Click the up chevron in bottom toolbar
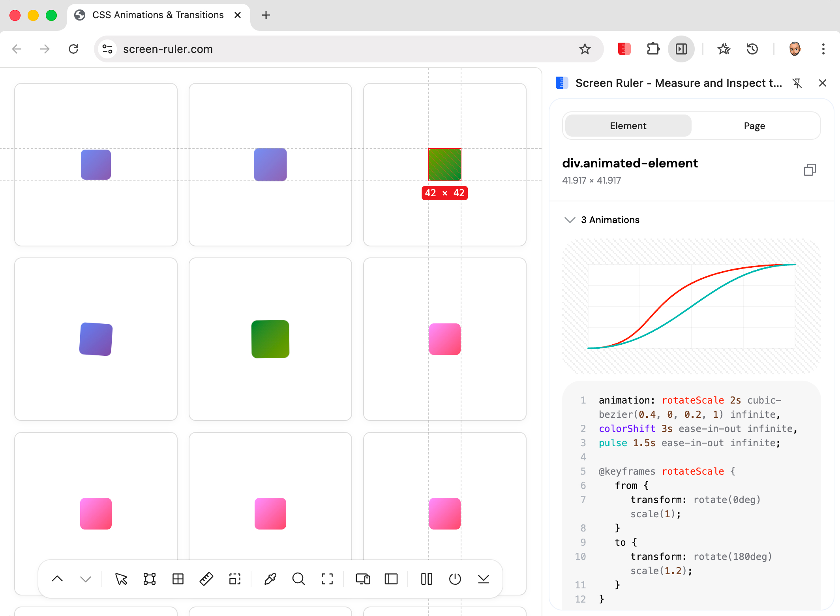The height and width of the screenshot is (616, 840). pos(57,579)
